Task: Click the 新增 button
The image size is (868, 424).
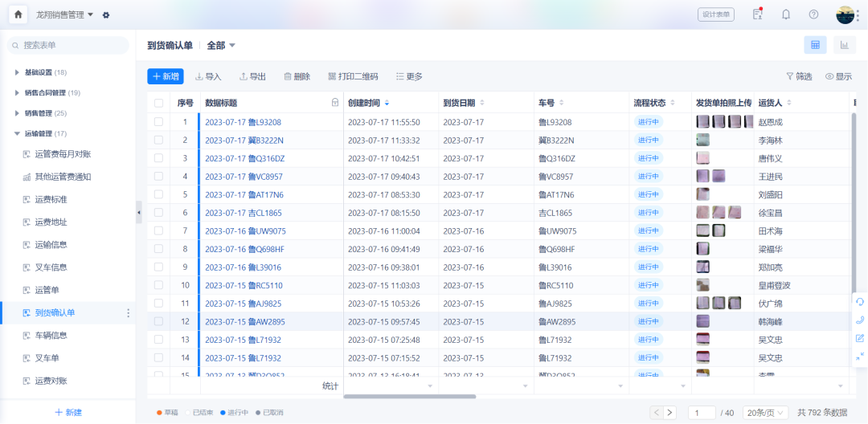Action: pyautogui.click(x=166, y=77)
